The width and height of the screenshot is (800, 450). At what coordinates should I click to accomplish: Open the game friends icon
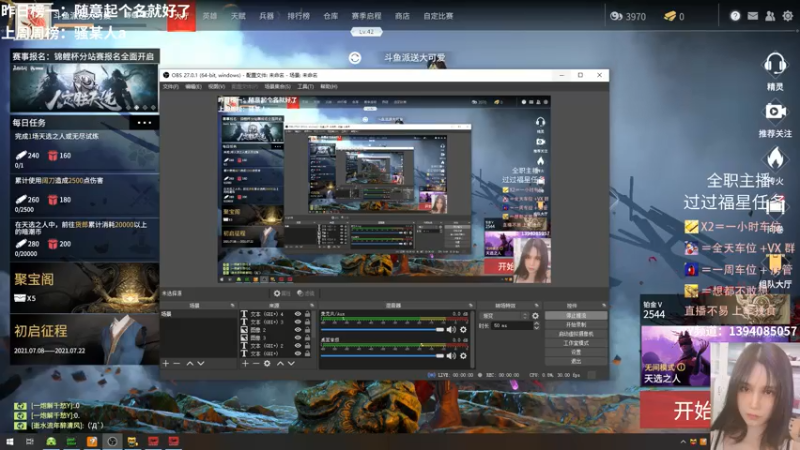(x=770, y=16)
